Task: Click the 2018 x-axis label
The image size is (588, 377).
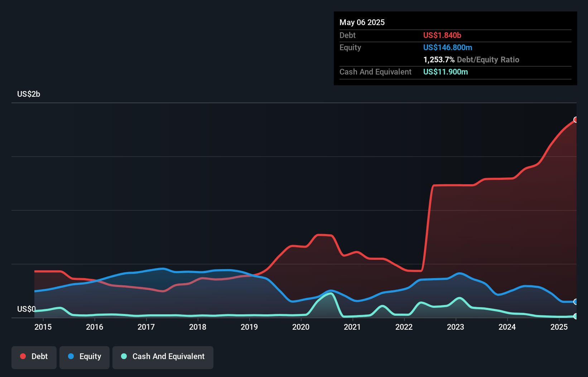Action: (198, 327)
